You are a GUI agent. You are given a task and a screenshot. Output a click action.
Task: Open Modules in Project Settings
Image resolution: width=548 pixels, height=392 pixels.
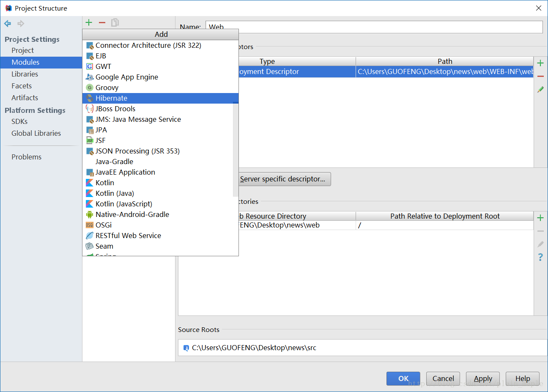point(41,62)
